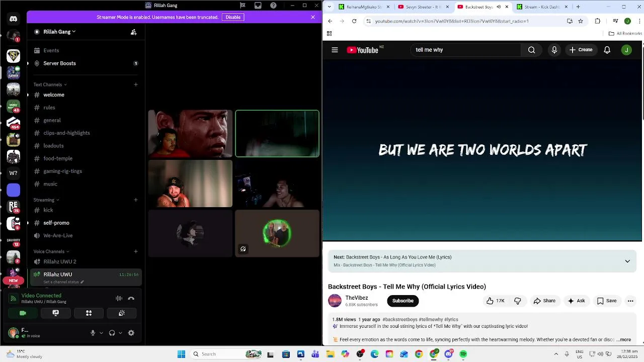Bookmark this page with star icon
The height and width of the screenshot is (362, 644).
[x=581, y=21]
